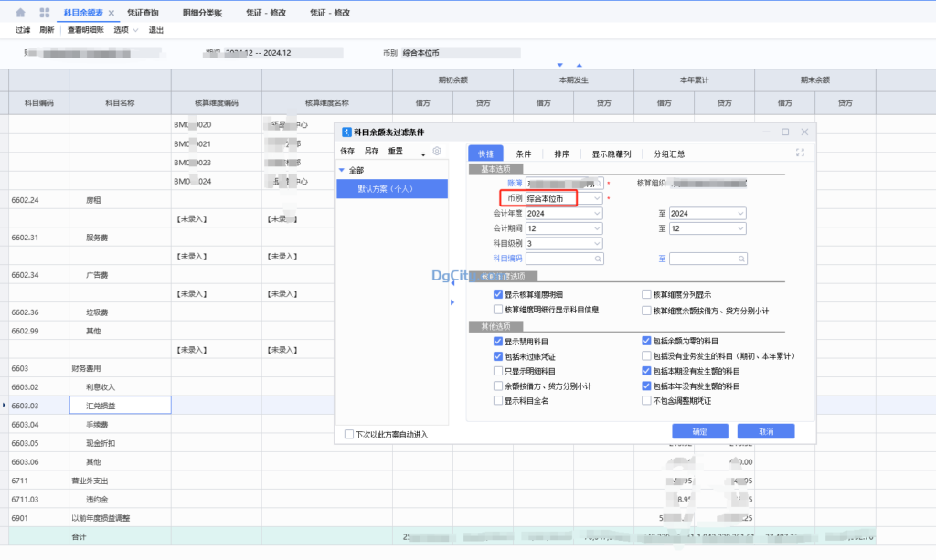Click search icon in 科目编码 至 field
This screenshot has height=560, width=936.
740,259
